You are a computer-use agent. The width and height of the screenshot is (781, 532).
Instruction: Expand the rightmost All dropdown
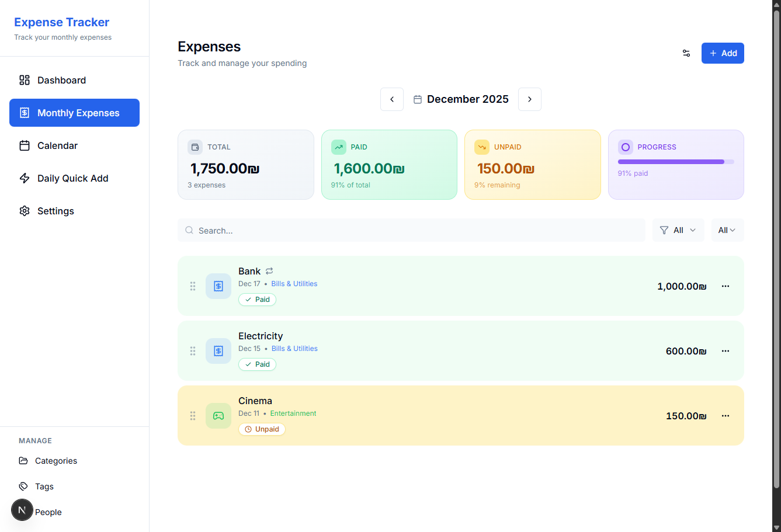pyautogui.click(x=727, y=230)
